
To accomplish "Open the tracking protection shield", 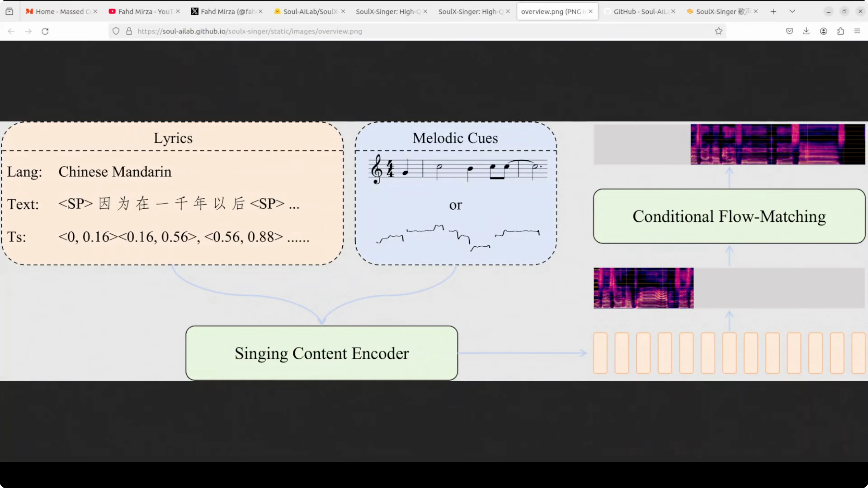I will (116, 31).
